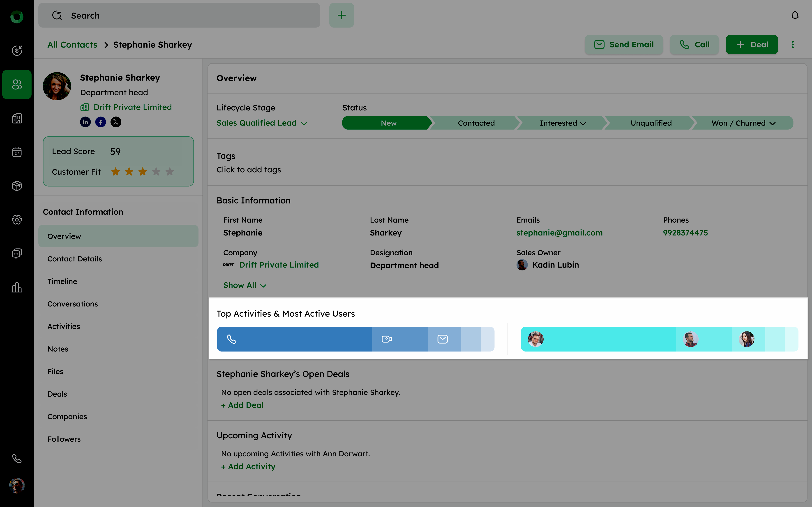
Task: Open the settings gear in sidebar
Action: coord(17,220)
